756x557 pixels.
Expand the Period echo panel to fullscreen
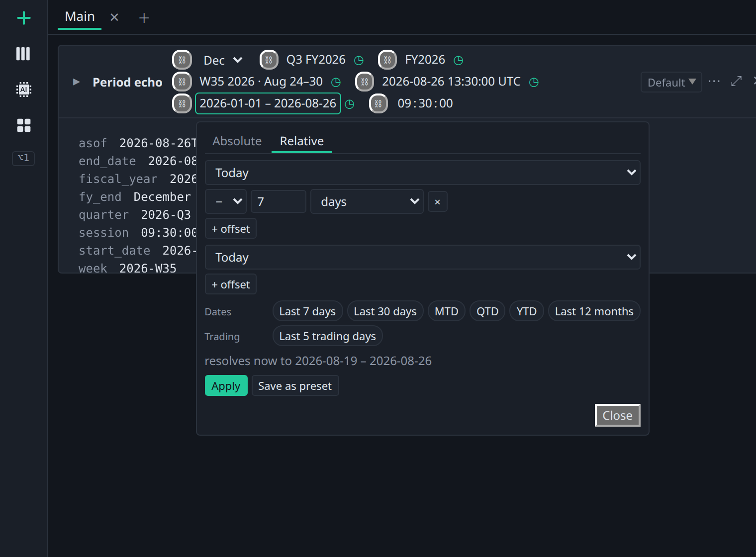coord(736,81)
